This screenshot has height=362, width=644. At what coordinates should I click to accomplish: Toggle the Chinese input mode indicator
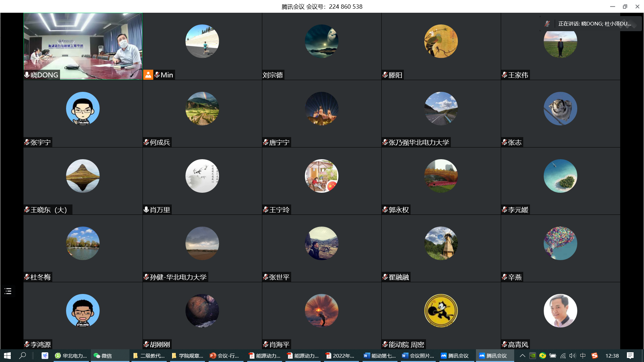[x=583, y=356]
